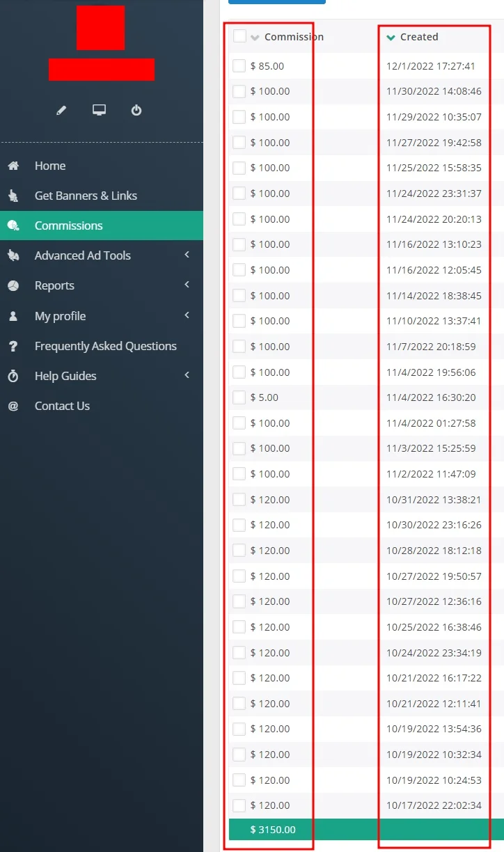Click the My profile person icon
The height and width of the screenshot is (852, 504).
[x=13, y=316]
